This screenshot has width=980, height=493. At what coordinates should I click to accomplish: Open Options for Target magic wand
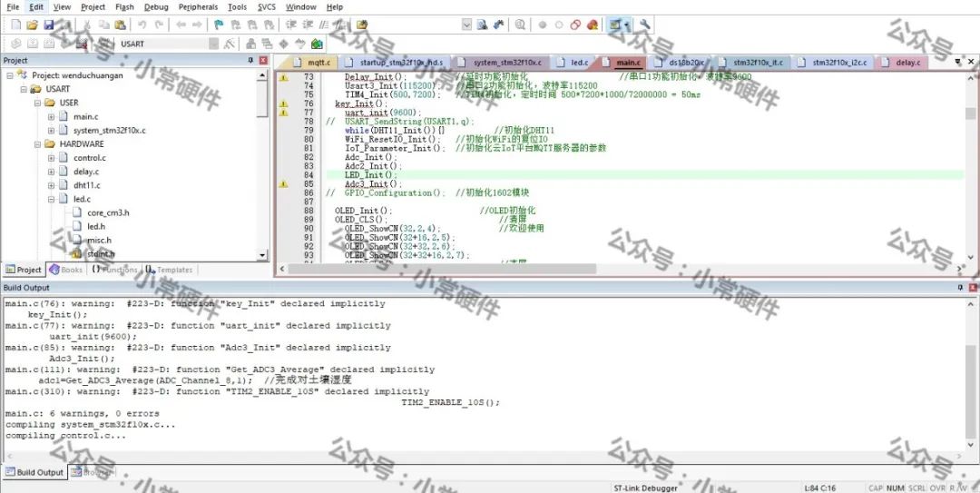230,44
